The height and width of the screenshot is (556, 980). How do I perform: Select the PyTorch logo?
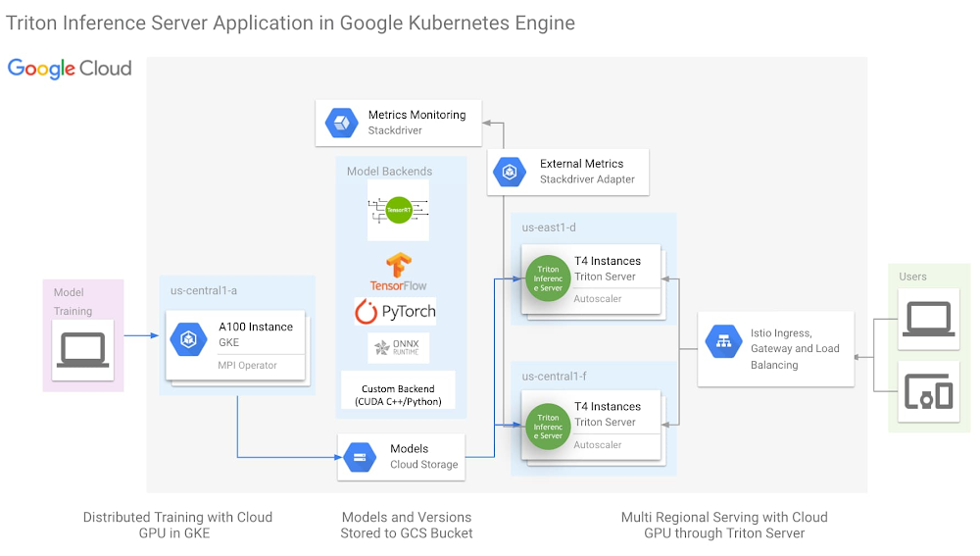pos(395,312)
